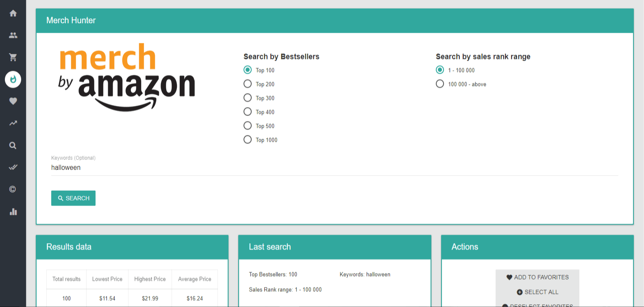Select the Top 200 bestsellers option
The image size is (644, 307).
248,84
